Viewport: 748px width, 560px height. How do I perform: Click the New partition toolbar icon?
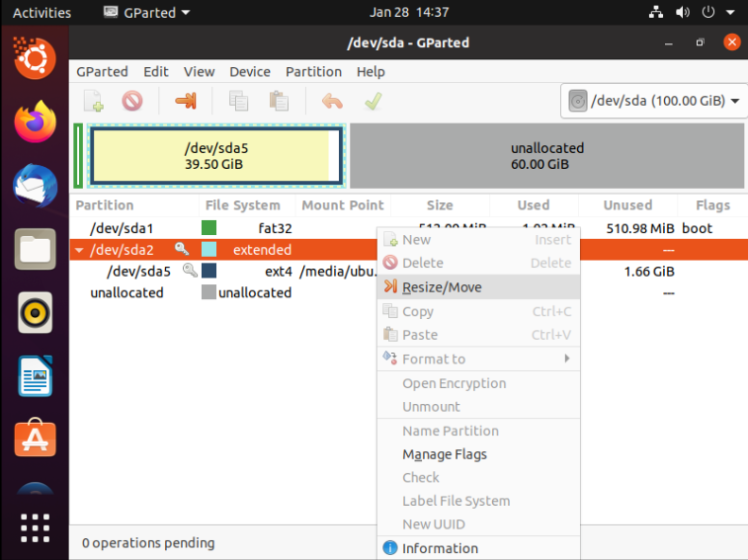(x=94, y=101)
